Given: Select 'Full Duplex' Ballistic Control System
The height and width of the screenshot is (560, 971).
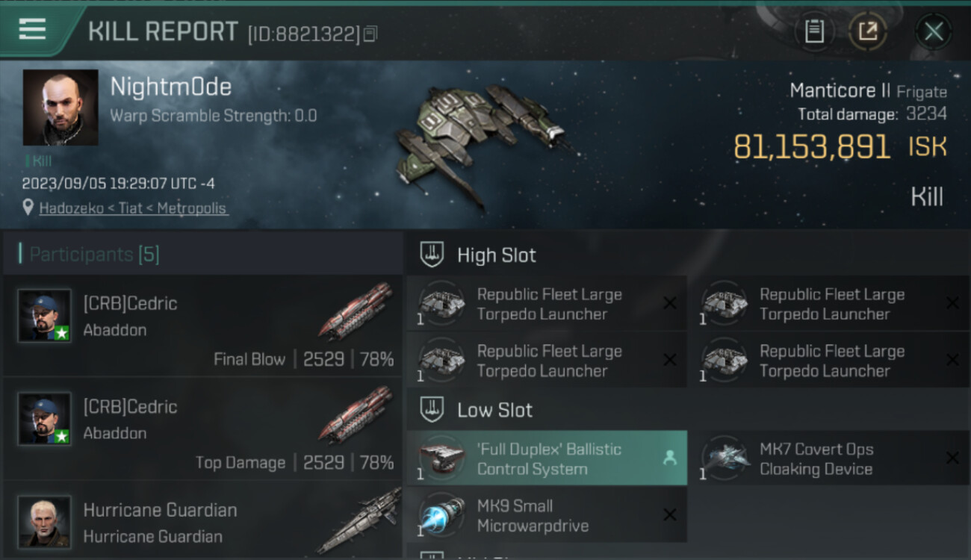Looking at the screenshot, I should [547, 458].
